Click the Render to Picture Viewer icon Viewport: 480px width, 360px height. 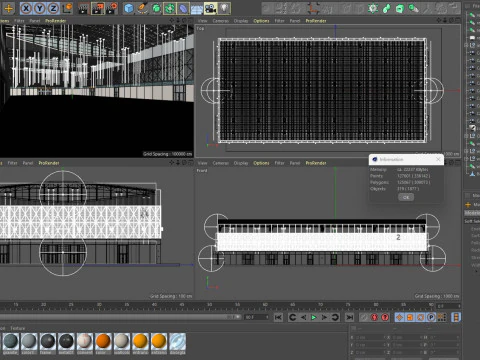point(98,8)
